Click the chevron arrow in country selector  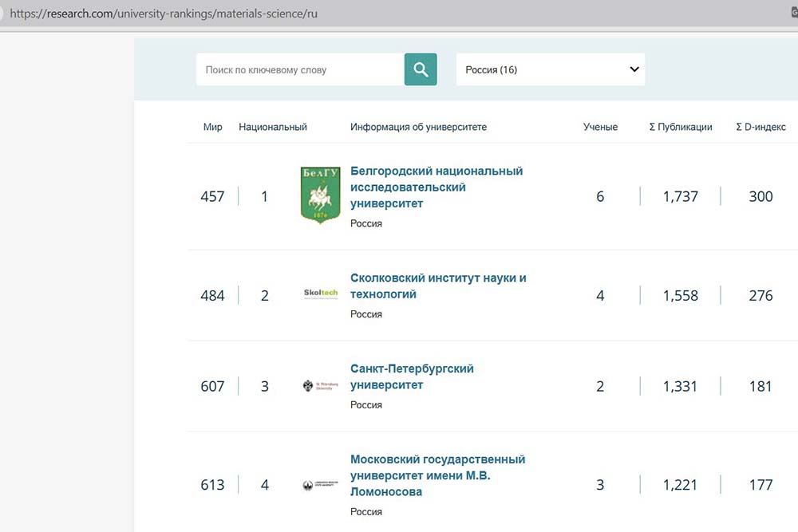tap(634, 69)
